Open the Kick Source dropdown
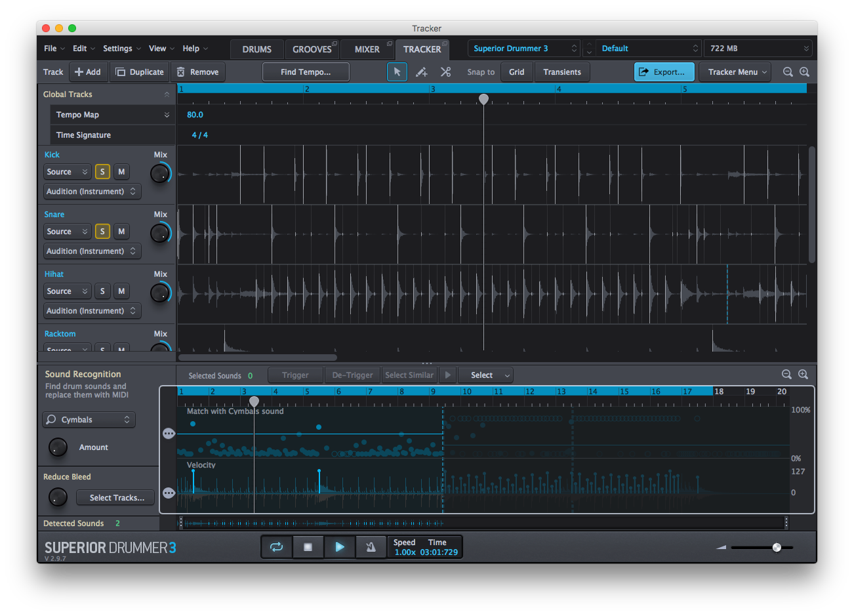This screenshot has height=616, width=854. coord(68,172)
